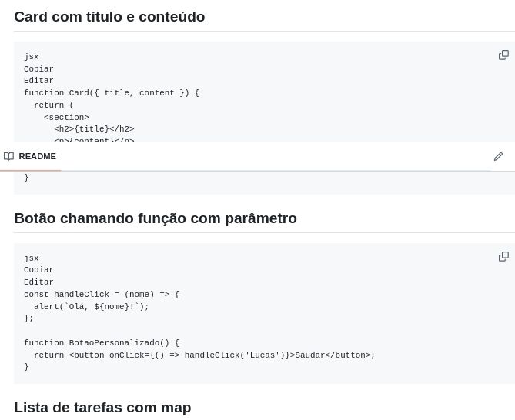Click the '<h2>{title}</h2>' code line
The height and width of the screenshot is (420, 515).
coord(94,129)
